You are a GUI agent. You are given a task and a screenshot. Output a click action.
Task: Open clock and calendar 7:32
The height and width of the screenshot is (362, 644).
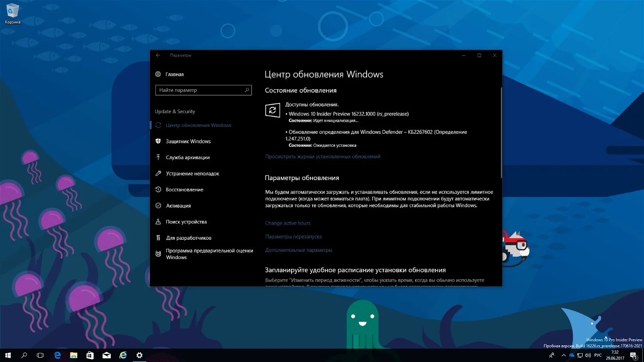tap(615, 355)
